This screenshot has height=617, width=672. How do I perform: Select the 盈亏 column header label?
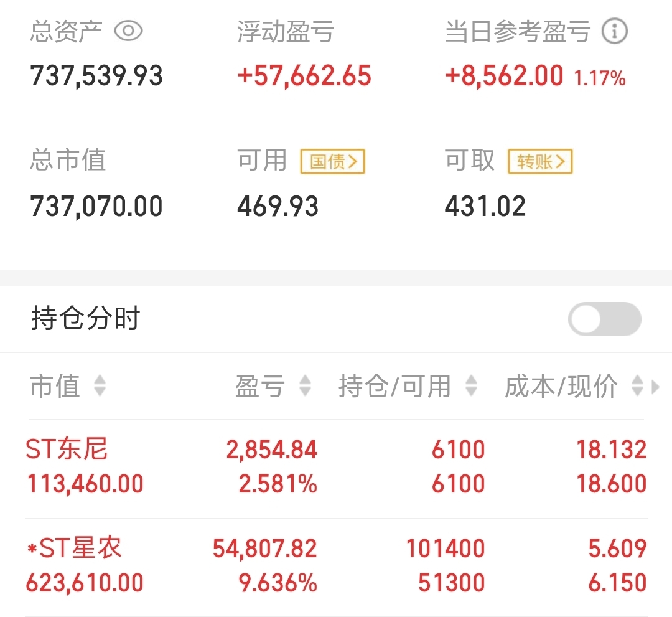pos(259,385)
